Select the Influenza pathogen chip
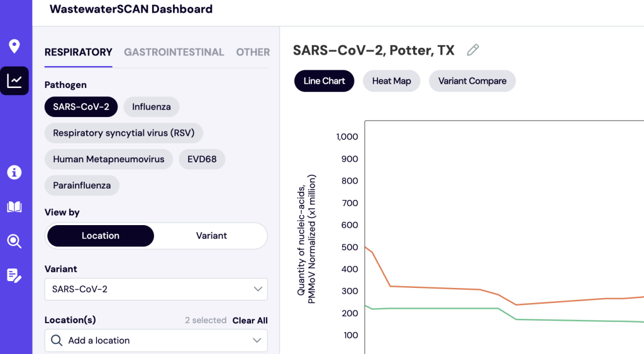This screenshot has height=354, width=644. coord(151,107)
